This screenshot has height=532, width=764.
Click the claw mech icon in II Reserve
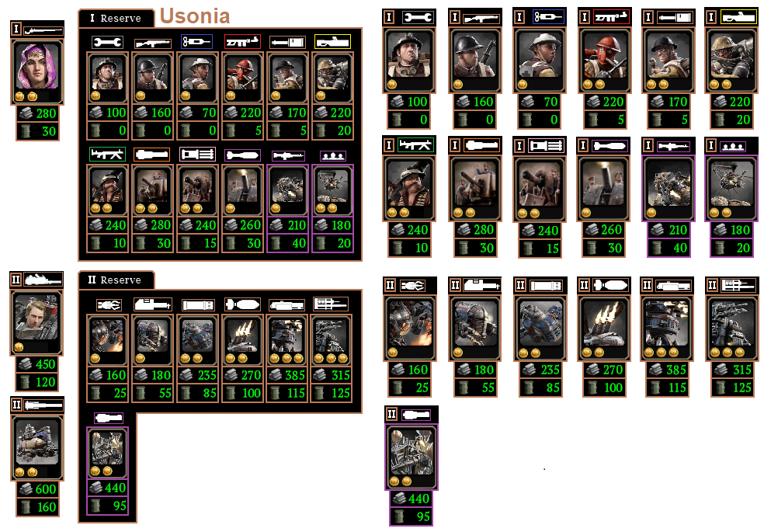[109, 305]
